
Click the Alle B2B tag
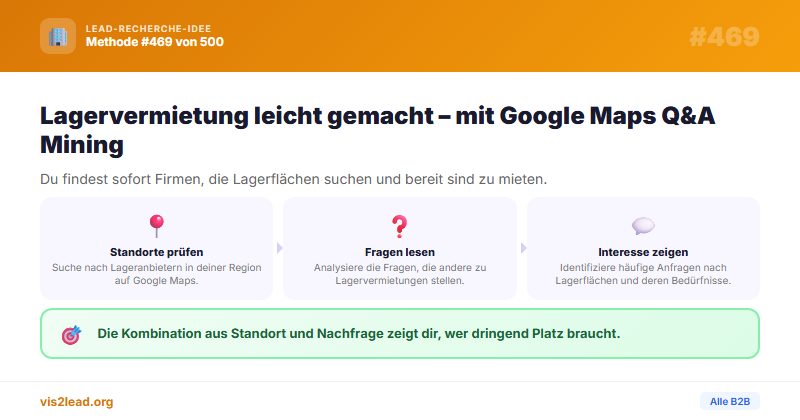730,402
